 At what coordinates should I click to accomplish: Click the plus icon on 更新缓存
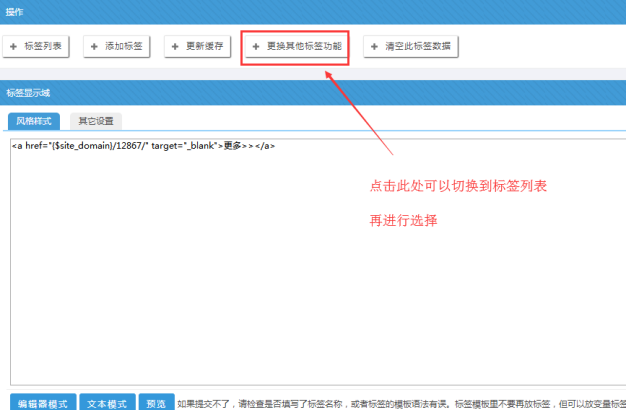tap(174, 47)
